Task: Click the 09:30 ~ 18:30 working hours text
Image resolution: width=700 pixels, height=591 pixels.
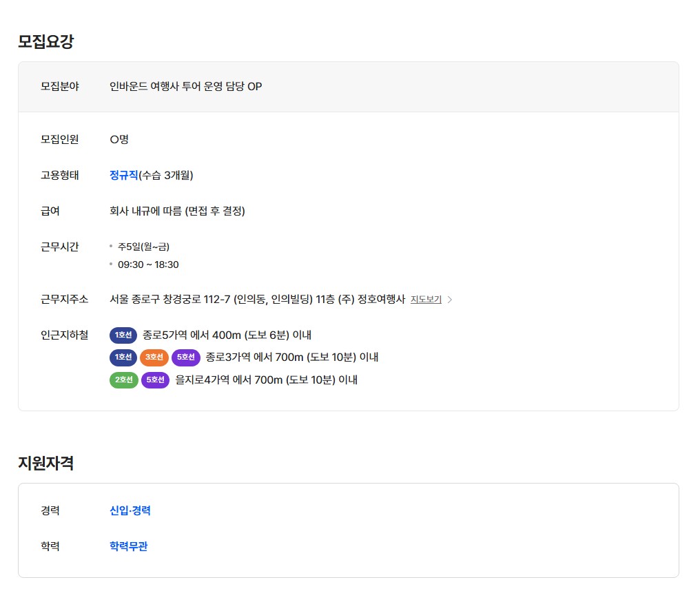Action: [148, 265]
